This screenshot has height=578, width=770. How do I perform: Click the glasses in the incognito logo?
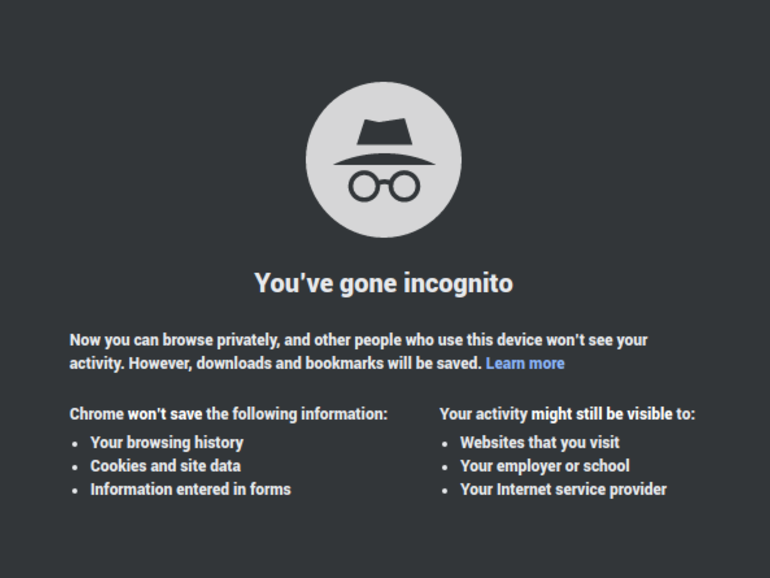[383, 185]
